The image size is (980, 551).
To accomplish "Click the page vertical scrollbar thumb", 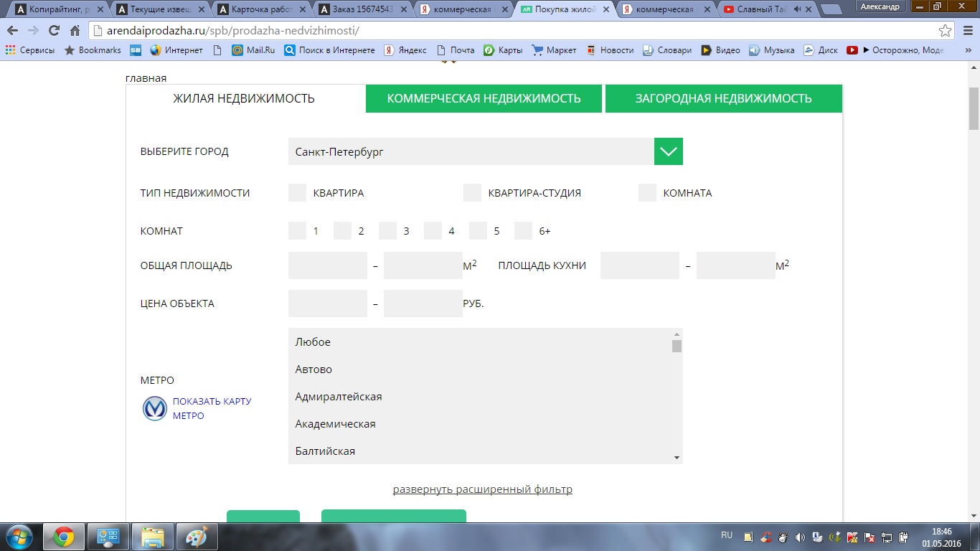I will coord(974,110).
